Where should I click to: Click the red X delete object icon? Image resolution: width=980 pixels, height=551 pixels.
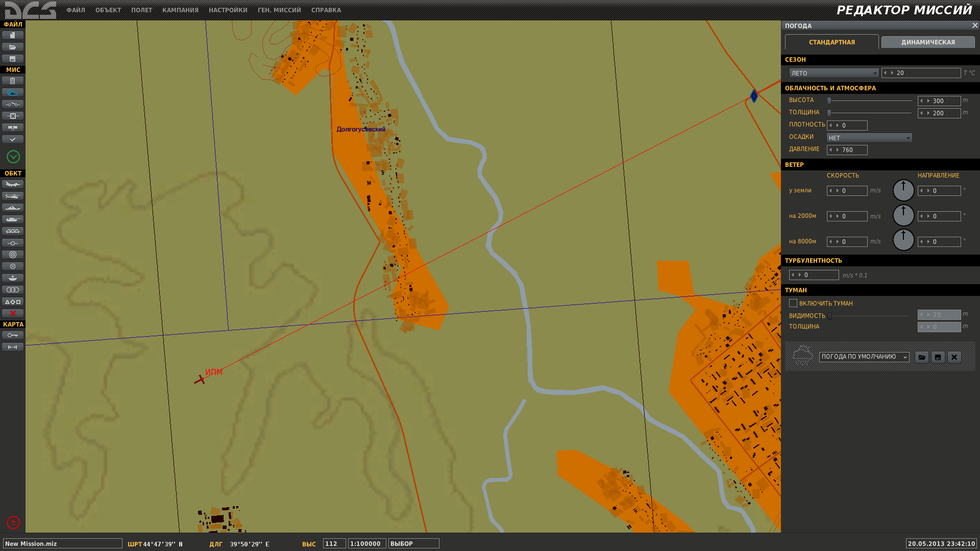coord(13,313)
